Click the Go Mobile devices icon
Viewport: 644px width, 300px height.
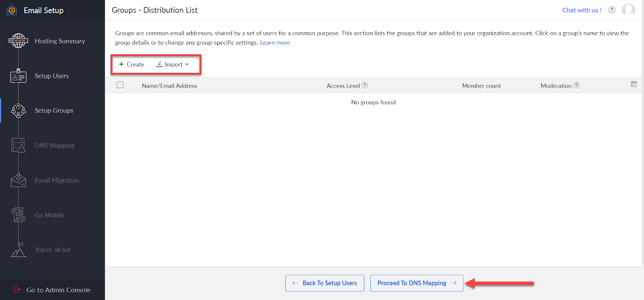pos(19,215)
